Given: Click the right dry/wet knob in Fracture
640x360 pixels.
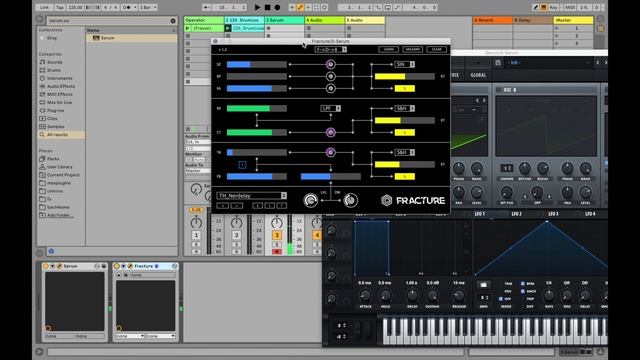Looking at the screenshot, I should coord(350,200).
